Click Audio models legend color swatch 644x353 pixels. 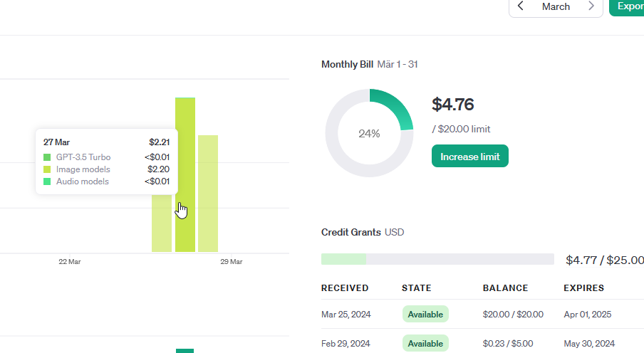coord(47,181)
